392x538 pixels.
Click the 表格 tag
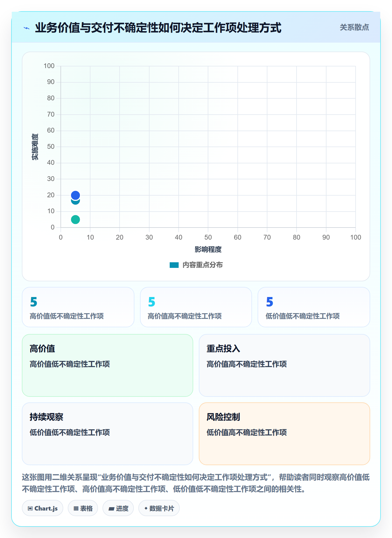click(83, 508)
